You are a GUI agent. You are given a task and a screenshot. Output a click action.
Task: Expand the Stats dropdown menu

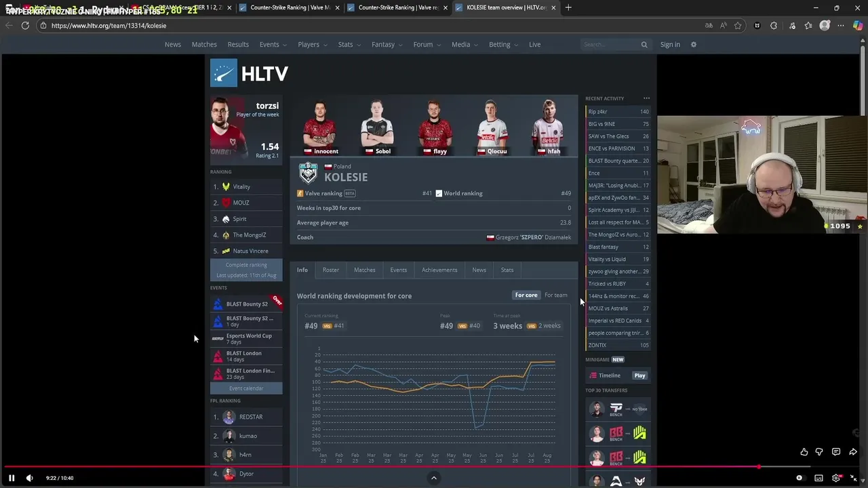click(349, 45)
